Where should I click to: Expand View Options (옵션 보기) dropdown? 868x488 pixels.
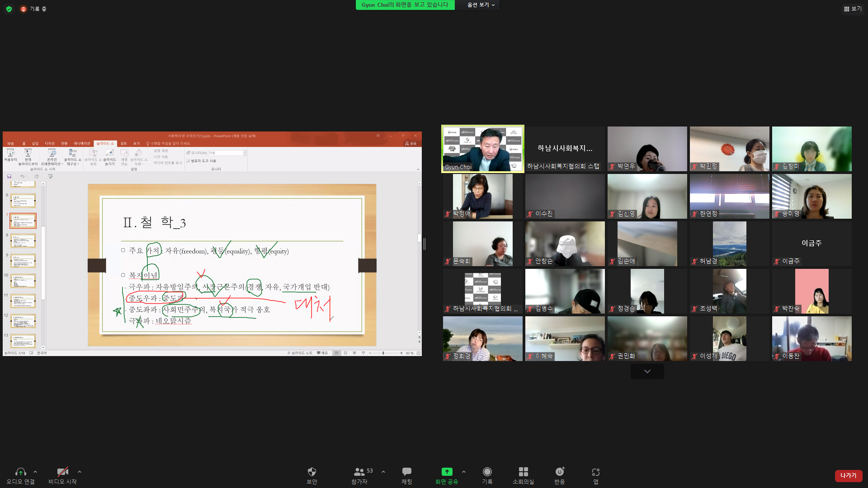[481, 5]
